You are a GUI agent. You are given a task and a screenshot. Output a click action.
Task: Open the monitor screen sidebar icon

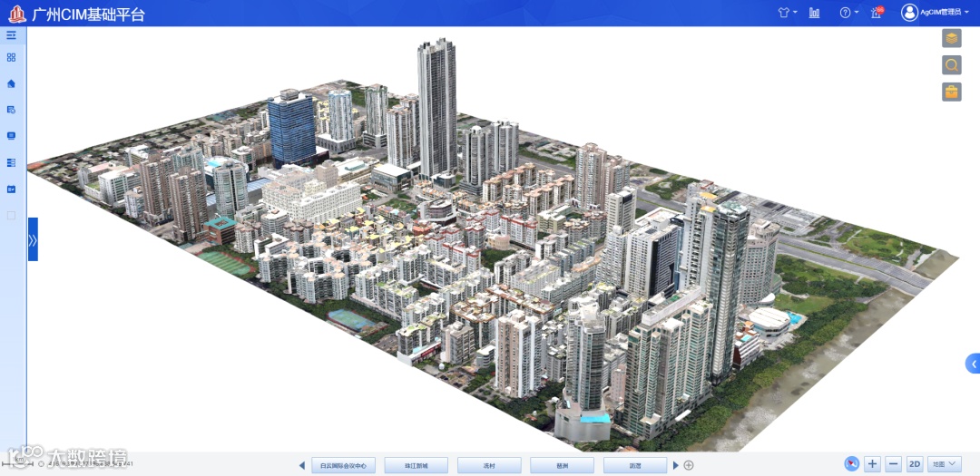11,136
